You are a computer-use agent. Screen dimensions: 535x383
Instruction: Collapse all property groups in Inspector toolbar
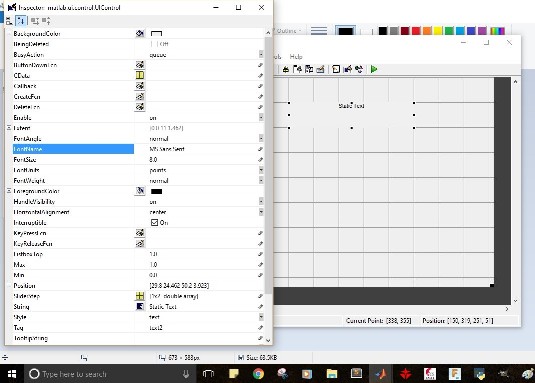pyautogui.click(x=46, y=21)
